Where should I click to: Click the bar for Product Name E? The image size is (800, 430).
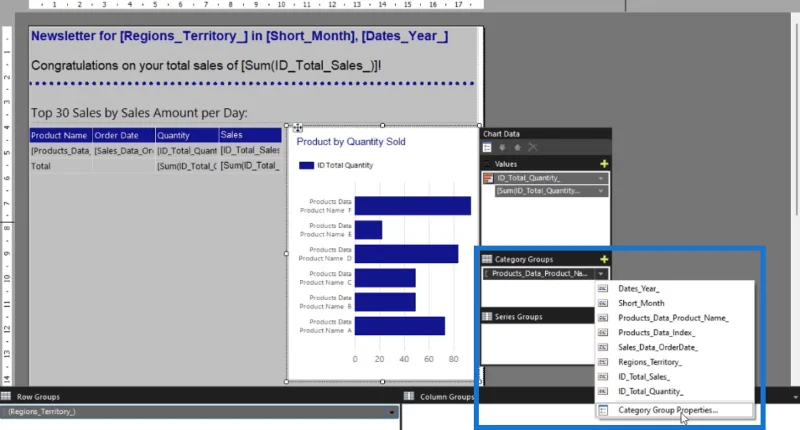[x=368, y=230]
